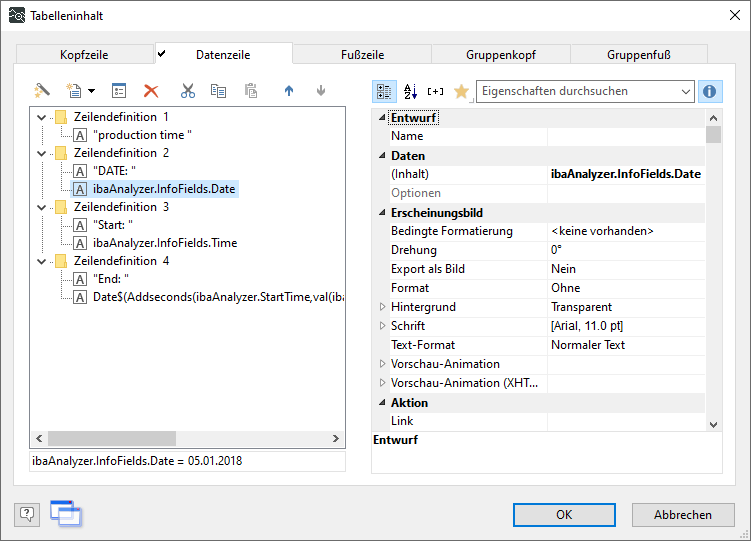Click the favorites star icon

click(x=461, y=91)
